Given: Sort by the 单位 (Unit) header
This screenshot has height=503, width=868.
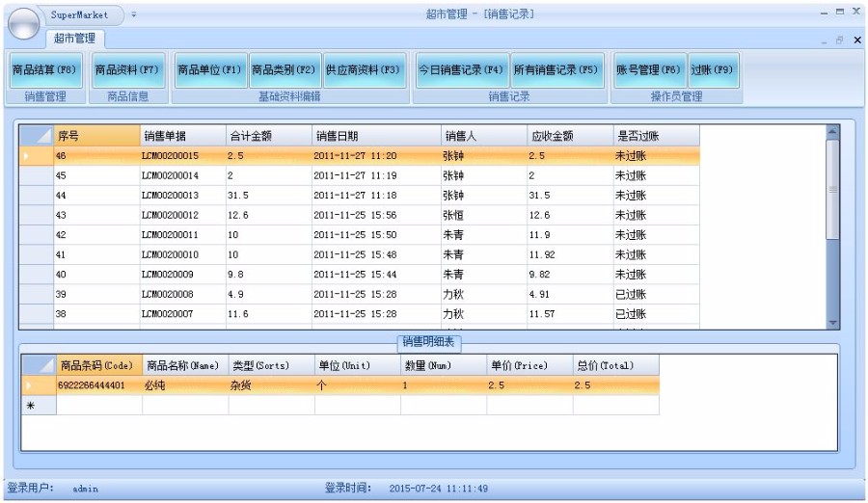Looking at the screenshot, I should 358,366.
